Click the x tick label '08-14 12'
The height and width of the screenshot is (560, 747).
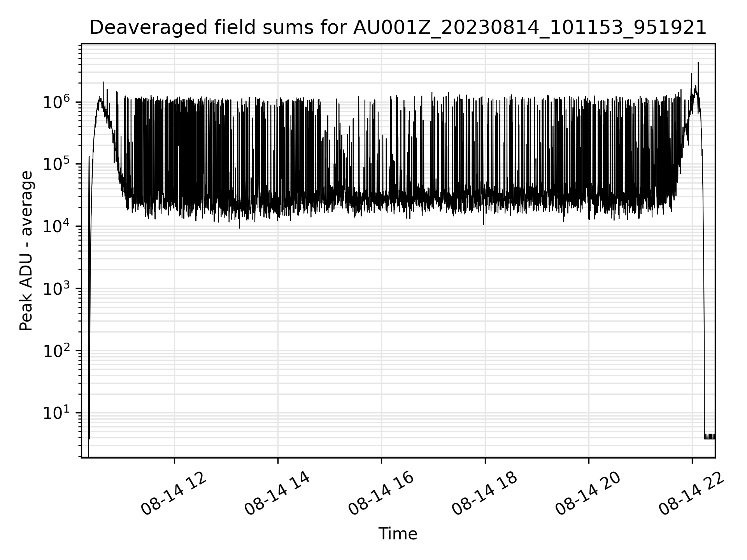click(174, 493)
